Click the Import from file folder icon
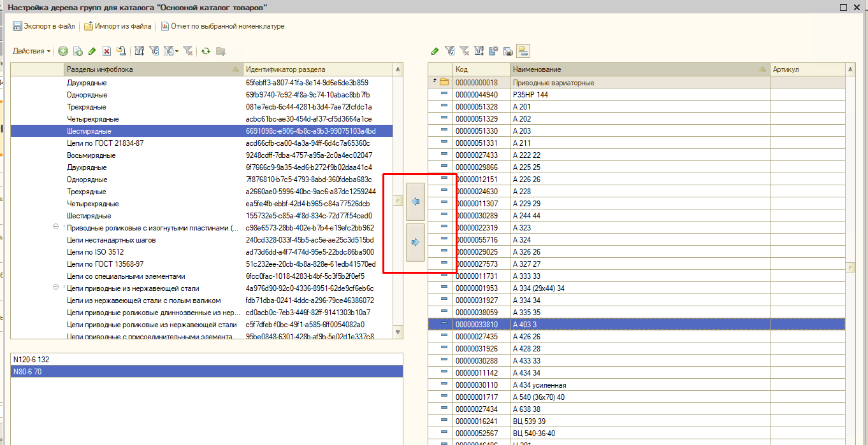Image resolution: width=868 pixels, height=445 pixels. [89, 26]
